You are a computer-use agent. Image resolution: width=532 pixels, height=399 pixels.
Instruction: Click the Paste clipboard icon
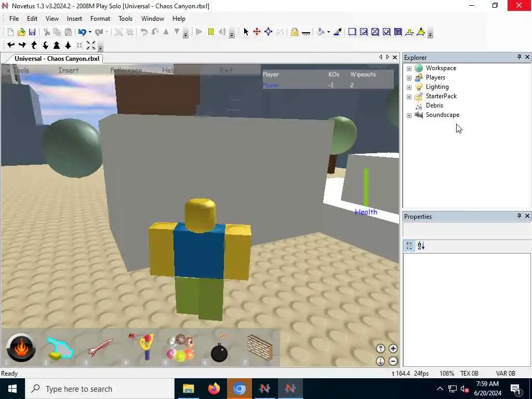(x=68, y=32)
